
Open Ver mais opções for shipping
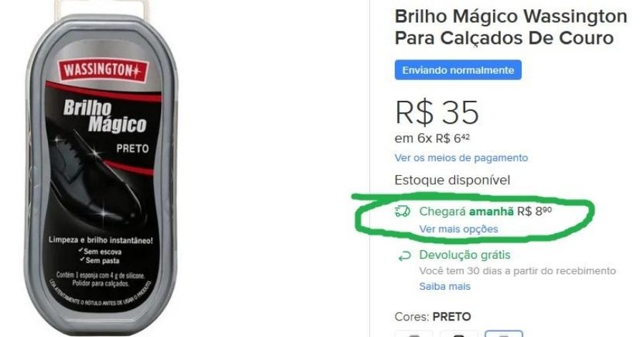pyautogui.click(x=459, y=229)
